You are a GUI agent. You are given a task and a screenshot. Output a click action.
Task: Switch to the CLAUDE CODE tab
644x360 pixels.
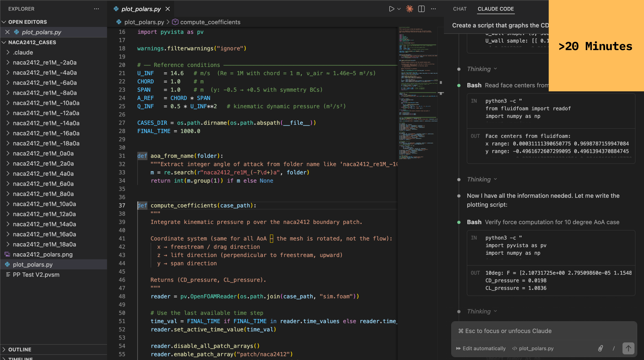click(496, 9)
